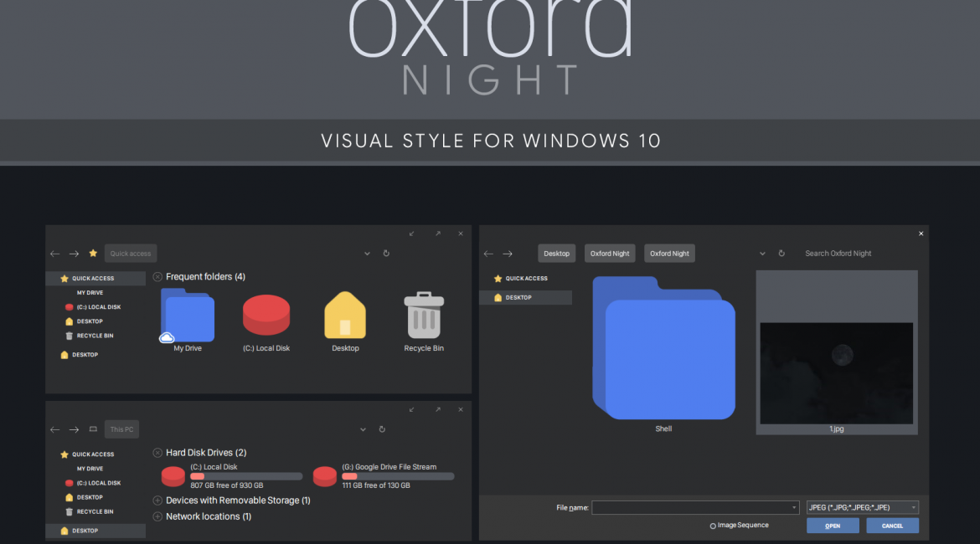Maximize the Quick access window

pos(438,234)
